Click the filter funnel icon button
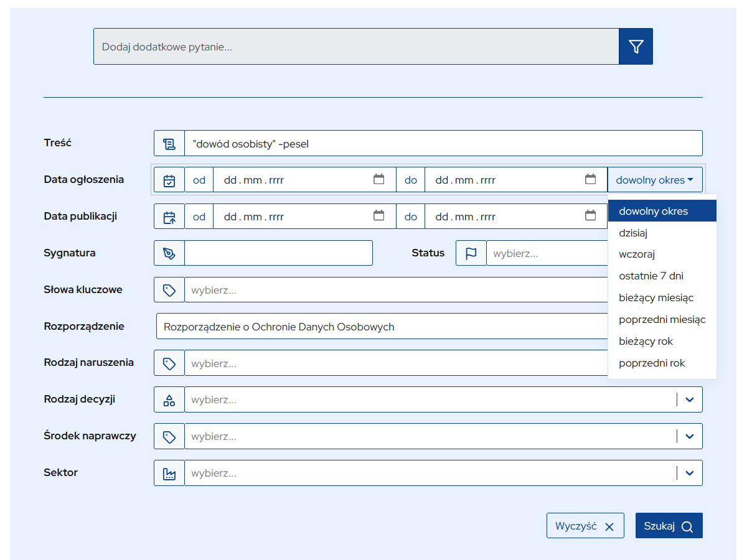Viewport: 747px width, 560px height. click(x=636, y=46)
